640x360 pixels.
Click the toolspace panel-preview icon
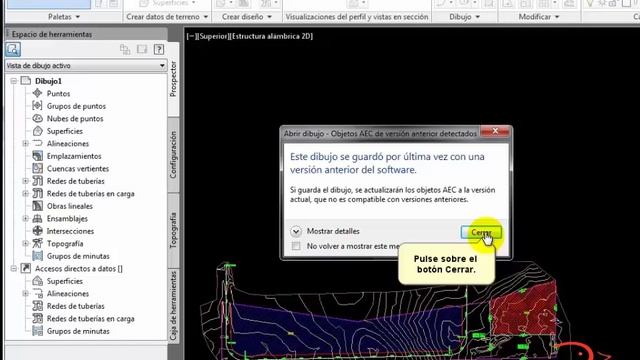coord(142,49)
